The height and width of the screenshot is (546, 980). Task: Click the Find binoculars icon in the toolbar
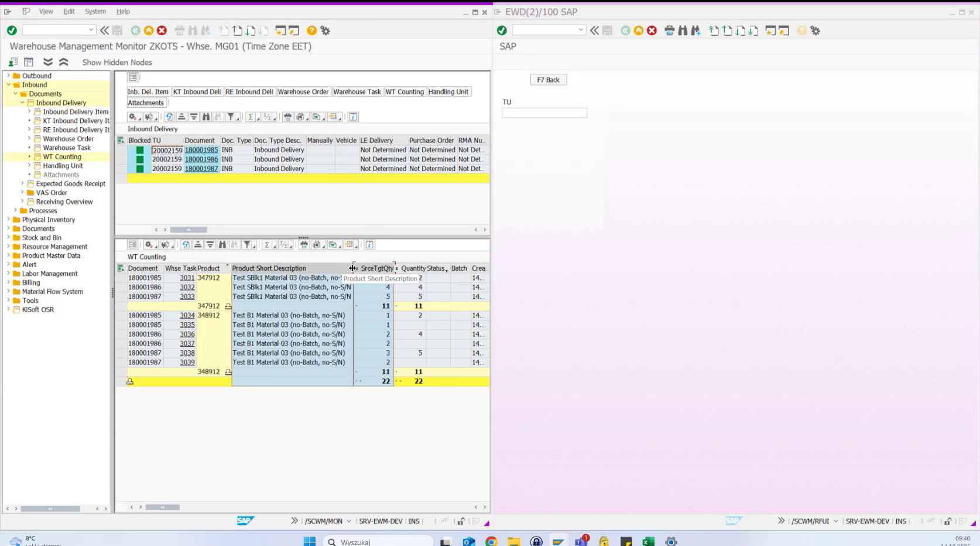point(194,30)
